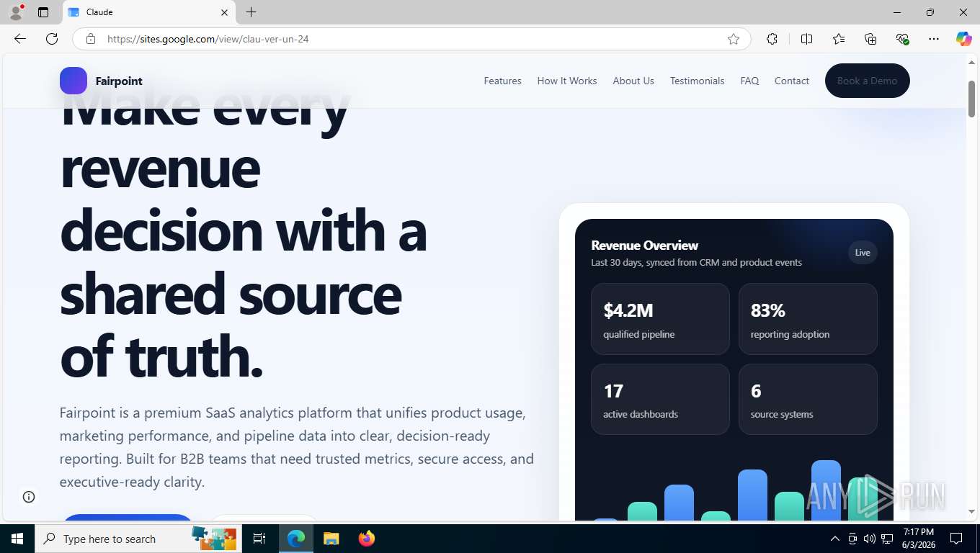
Task: Open the Copilot sidebar icon
Action: click(964, 39)
